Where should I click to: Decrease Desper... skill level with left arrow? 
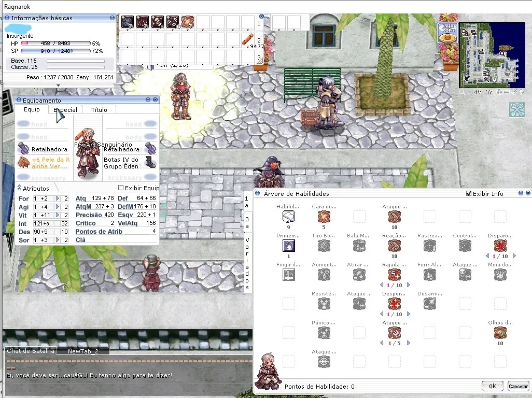pyautogui.click(x=382, y=314)
